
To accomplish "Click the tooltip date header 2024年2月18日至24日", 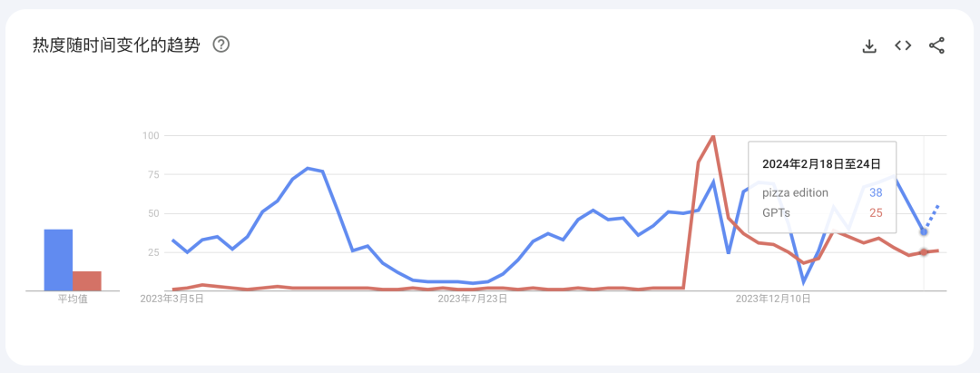I will coord(821,164).
